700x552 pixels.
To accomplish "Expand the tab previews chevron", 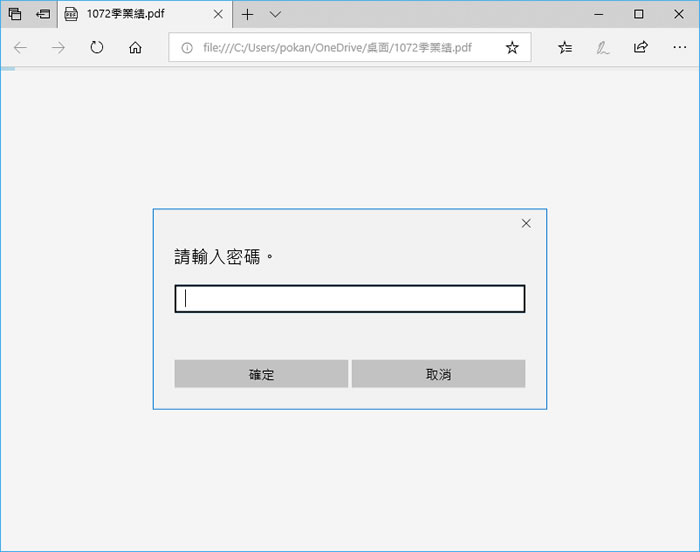I will click(x=276, y=14).
